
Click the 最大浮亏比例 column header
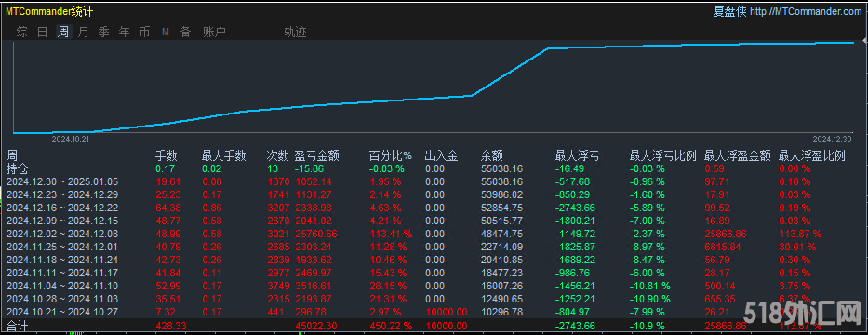[662, 156]
